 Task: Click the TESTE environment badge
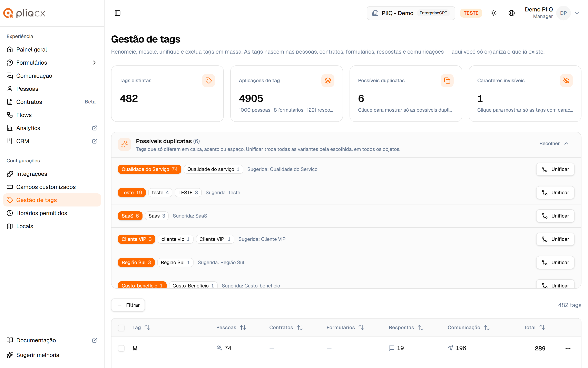coord(471,13)
